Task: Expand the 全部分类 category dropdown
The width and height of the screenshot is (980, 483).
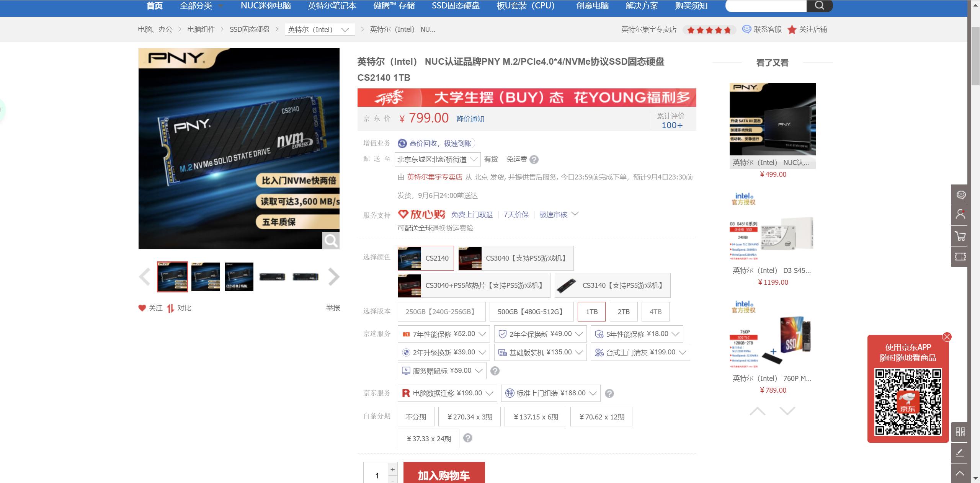Action: pos(196,6)
